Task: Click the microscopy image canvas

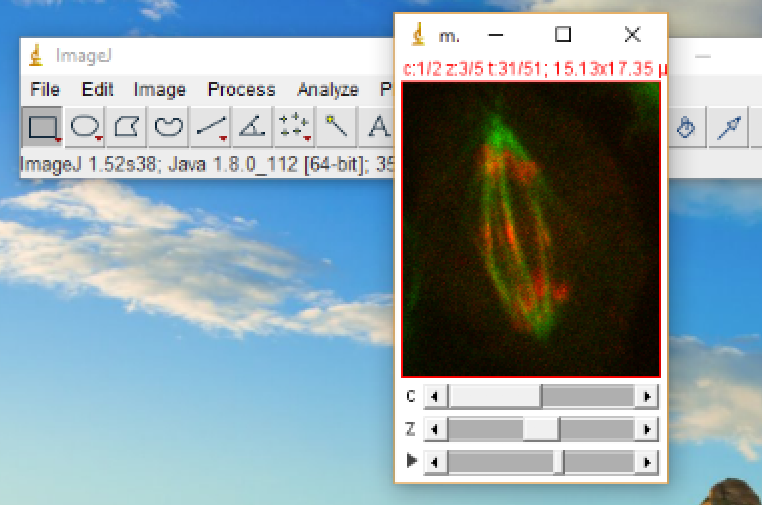Action: coord(531,229)
